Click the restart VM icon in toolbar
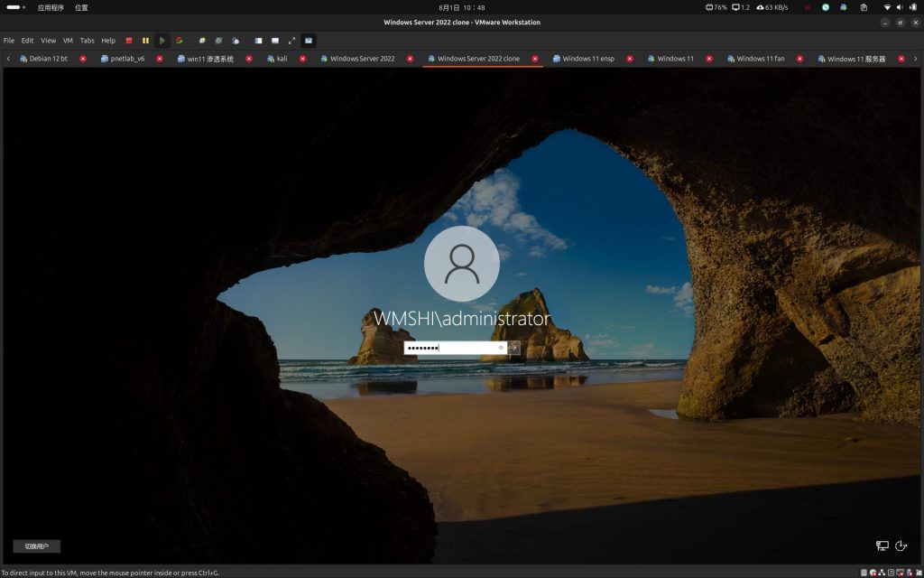This screenshot has width=924, height=578. point(179,41)
